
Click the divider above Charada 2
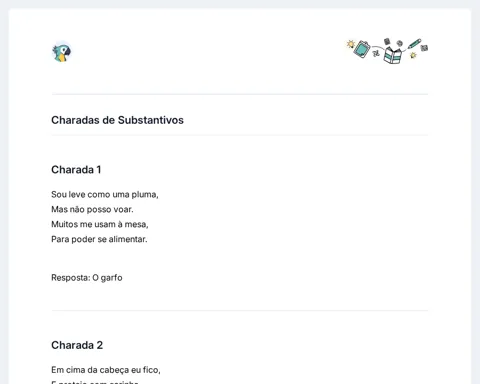[x=240, y=310]
